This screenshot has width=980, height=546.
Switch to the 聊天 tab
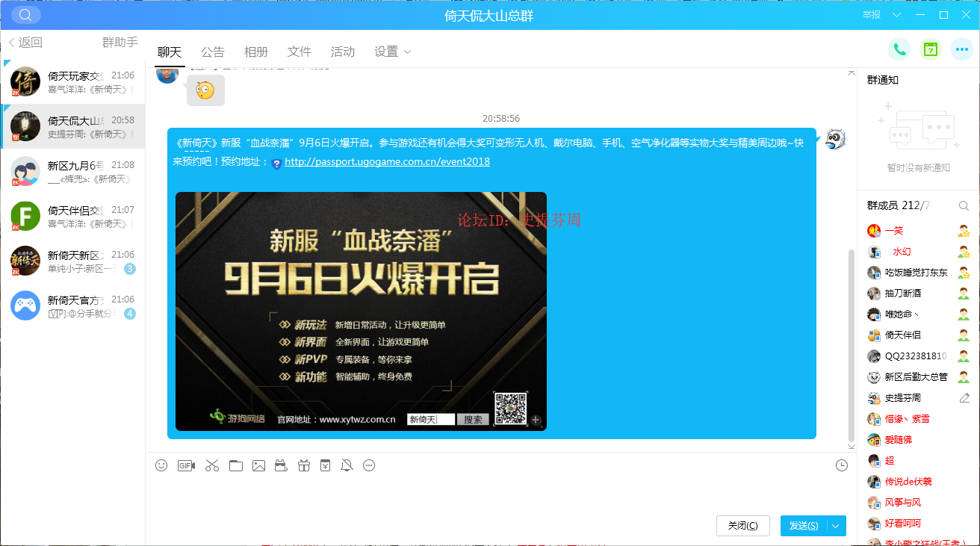click(170, 52)
